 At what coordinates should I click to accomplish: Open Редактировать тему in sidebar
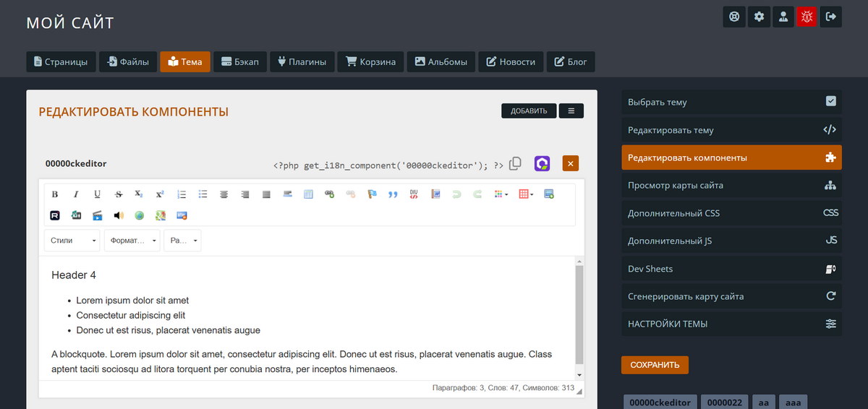point(731,130)
